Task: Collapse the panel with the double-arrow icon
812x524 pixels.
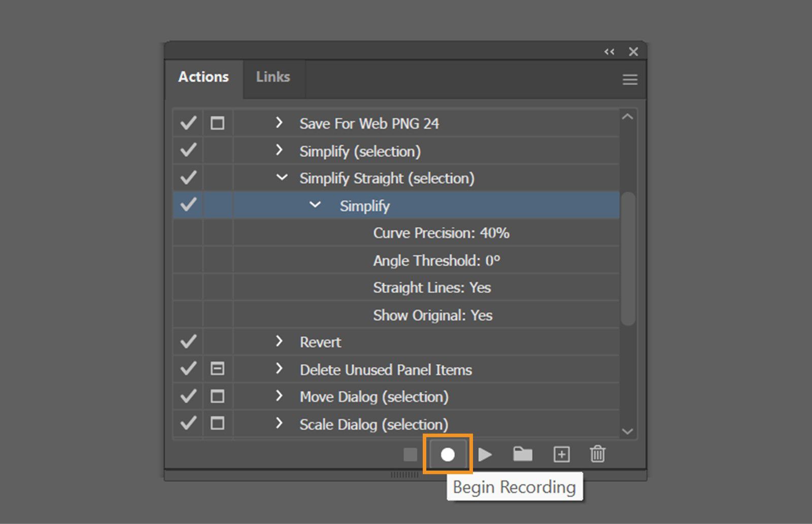Action: pos(609,51)
